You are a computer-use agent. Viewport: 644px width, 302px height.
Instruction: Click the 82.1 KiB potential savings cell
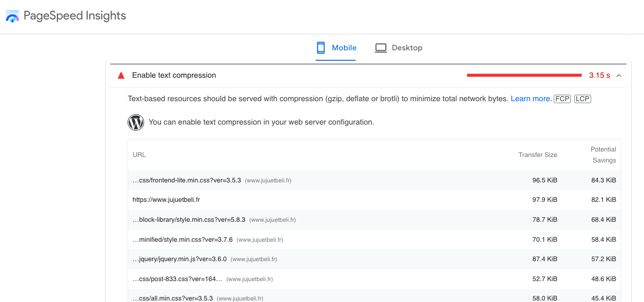[x=604, y=200]
